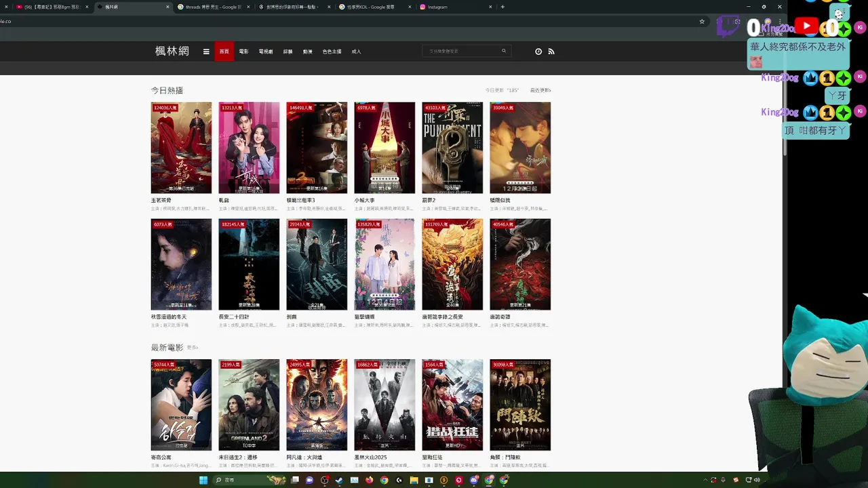Viewport: 868px width, 488px height.
Task: Open the 風林火山2025 movie poster
Action: (x=384, y=405)
